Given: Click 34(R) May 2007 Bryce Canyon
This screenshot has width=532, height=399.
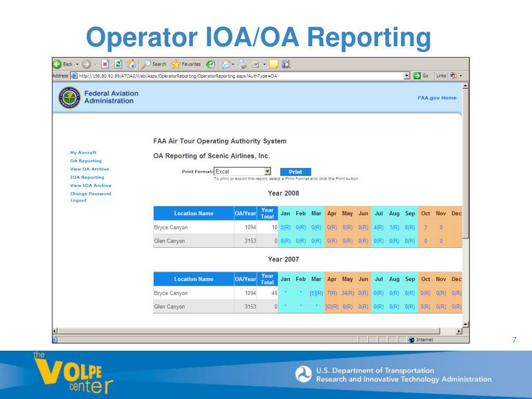Looking at the screenshot, I should [x=348, y=293].
